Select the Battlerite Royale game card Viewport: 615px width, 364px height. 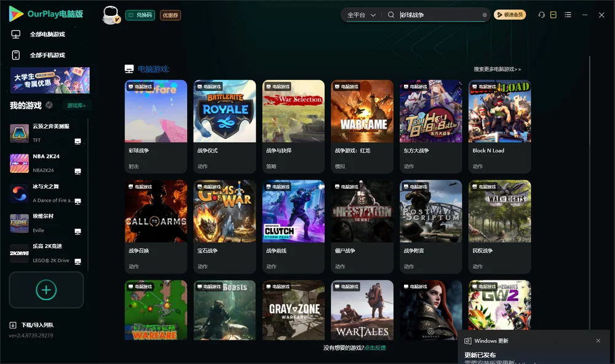click(224, 126)
